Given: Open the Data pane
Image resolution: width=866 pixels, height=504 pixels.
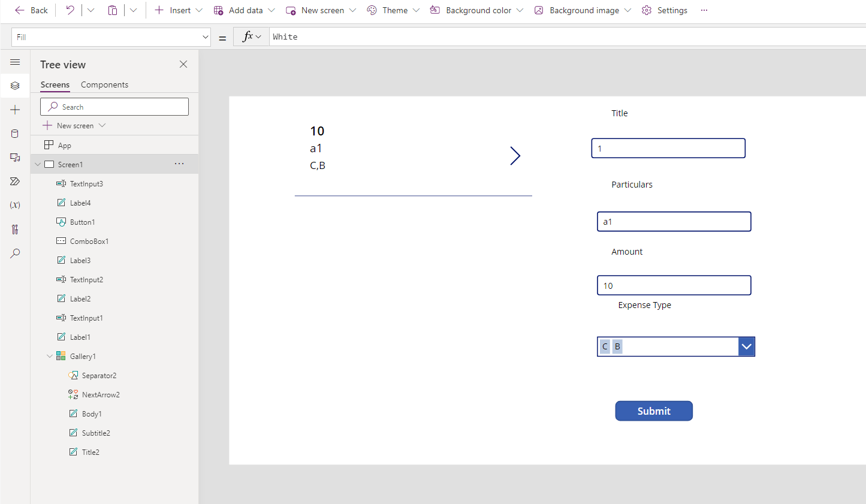Looking at the screenshot, I should click(x=15, y=133).
